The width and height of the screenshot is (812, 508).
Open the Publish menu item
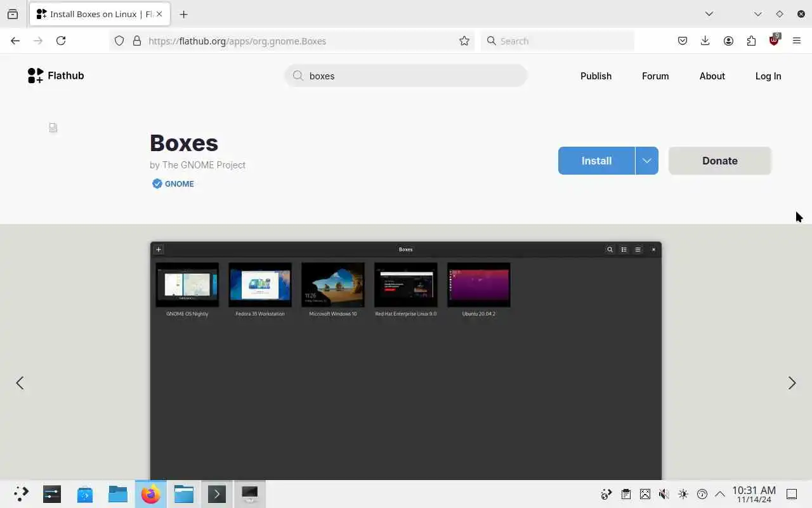point(596,76)
